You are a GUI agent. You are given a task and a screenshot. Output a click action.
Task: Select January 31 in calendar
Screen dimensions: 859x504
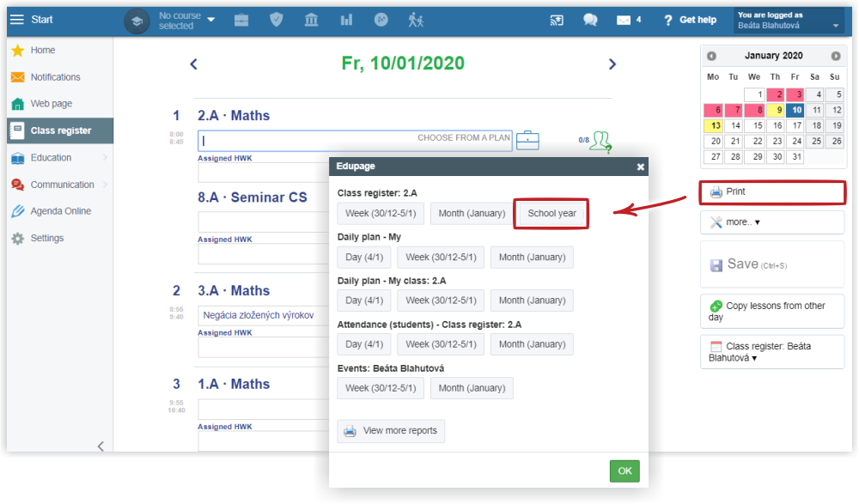(x=795, y=157)
